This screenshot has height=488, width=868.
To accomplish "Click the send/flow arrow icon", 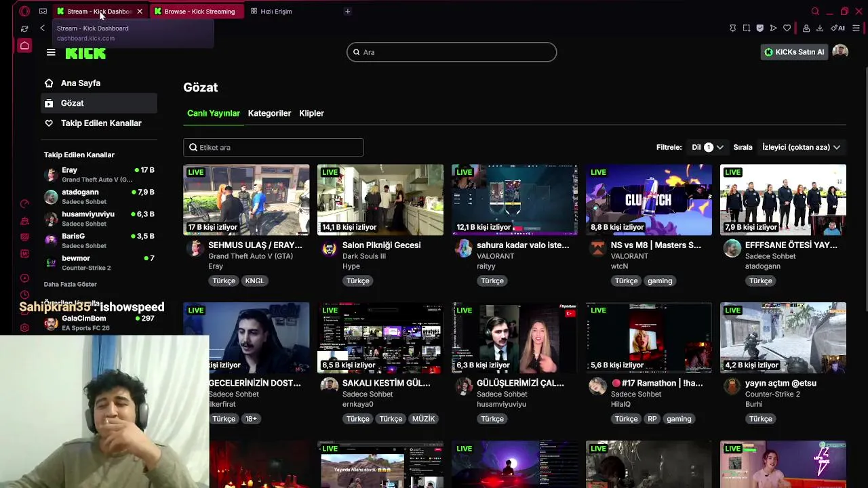I will point(773,28).
